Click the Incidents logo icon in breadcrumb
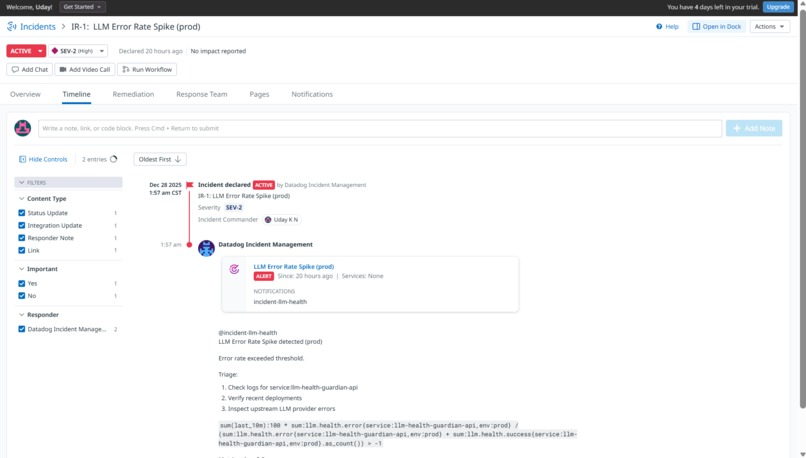The height and width of the screenshot is (458, 806). click(x=11, y=26)
